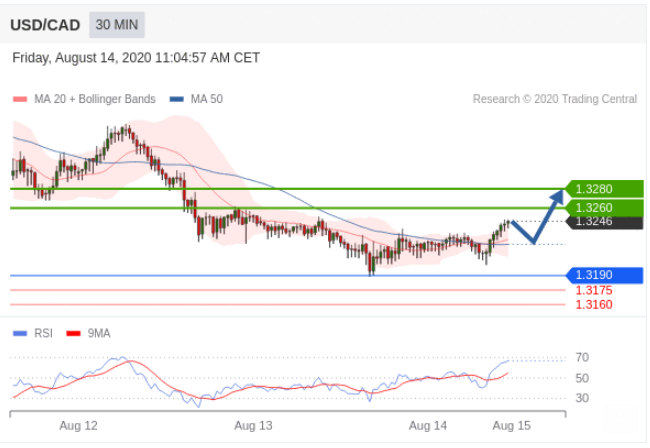This screenshot has height=448, width=650.
Task: Click the 9MA red legend swatch
Action: click(x=73, y=334)
